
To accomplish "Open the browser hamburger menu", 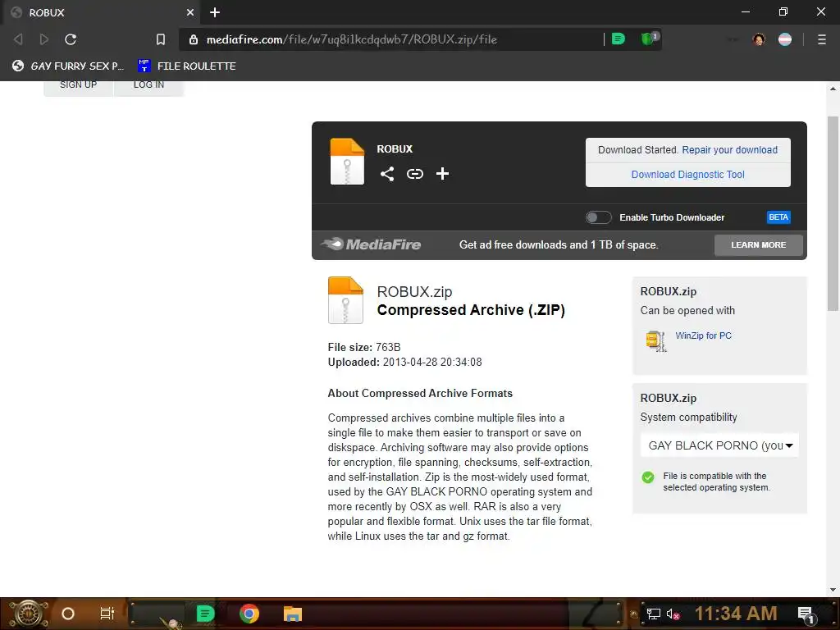I will point(821,39).
